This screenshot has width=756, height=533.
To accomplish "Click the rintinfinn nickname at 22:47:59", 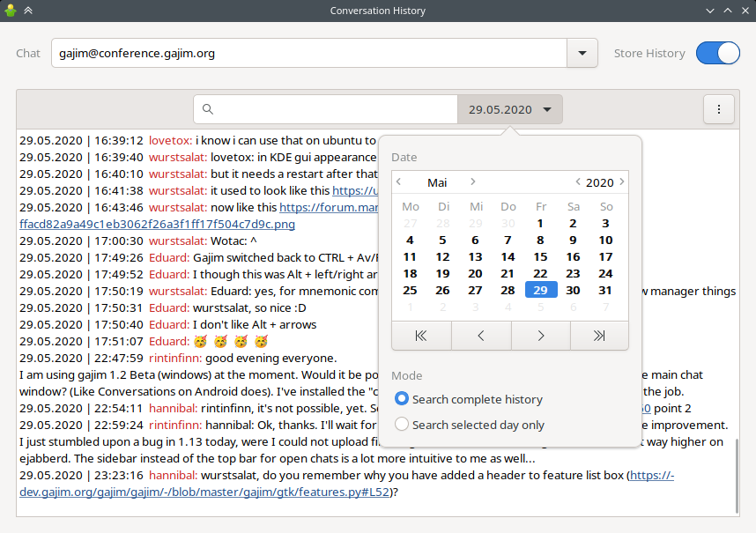I will [x=175, y=358].
